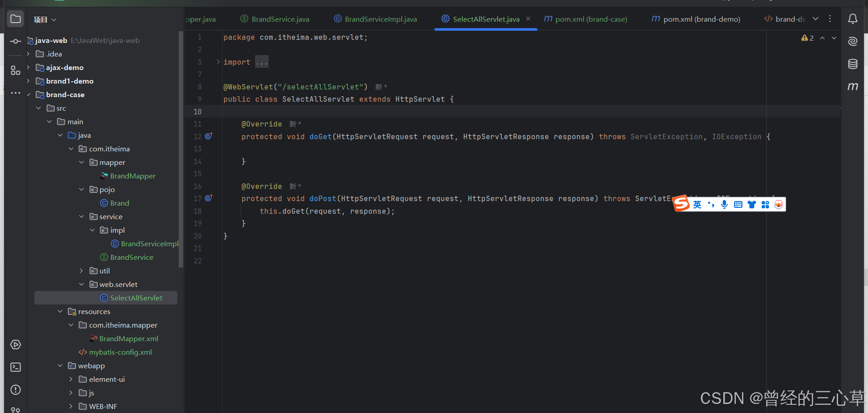
Task: Open Sogou toolbox grid icon
Action: (765, 205)
